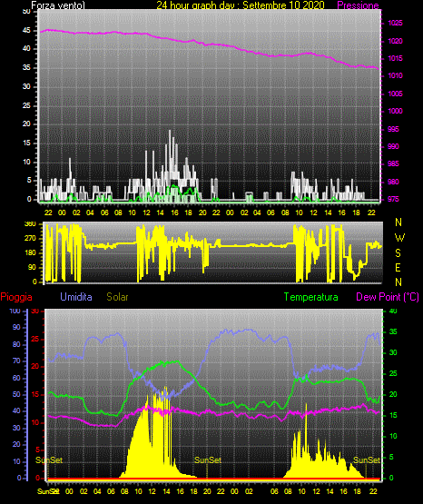Click the red 25 rain axis value
This screenshot has width=423, height=504.
pyautogui.click(x=35, y=339)
